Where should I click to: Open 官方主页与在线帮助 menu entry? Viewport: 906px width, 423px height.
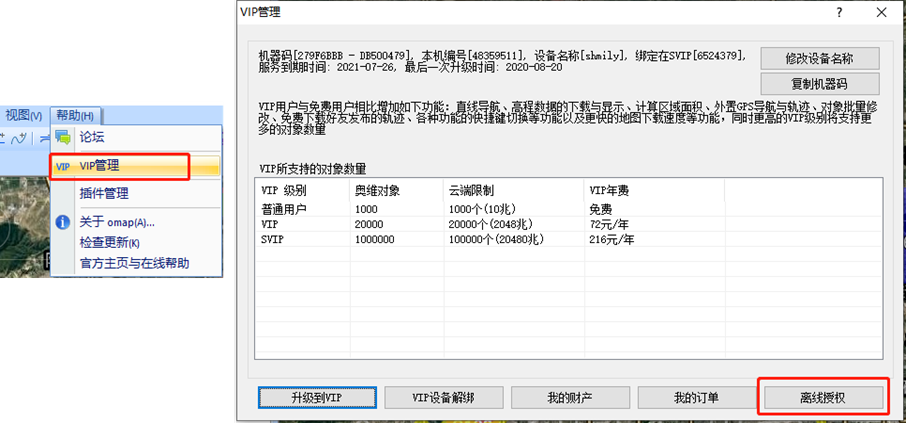[x=134, y=264]
